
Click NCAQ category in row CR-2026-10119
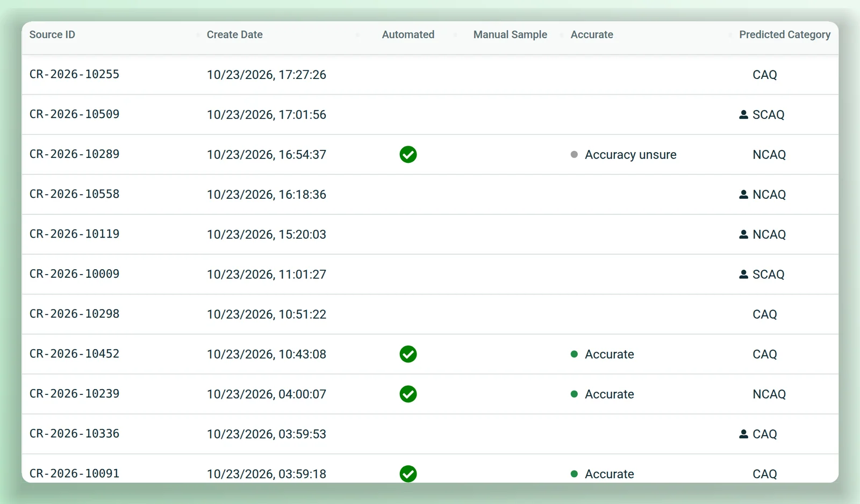[769, 234]
